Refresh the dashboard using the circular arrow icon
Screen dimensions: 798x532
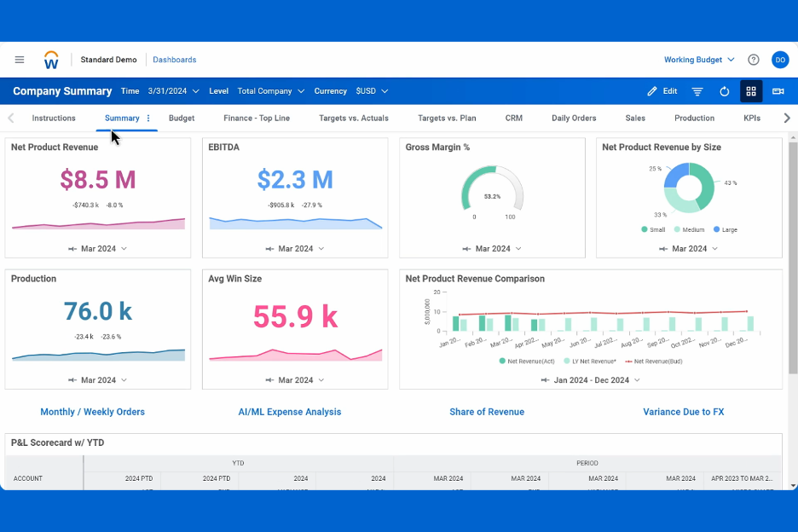coord(723,91)
